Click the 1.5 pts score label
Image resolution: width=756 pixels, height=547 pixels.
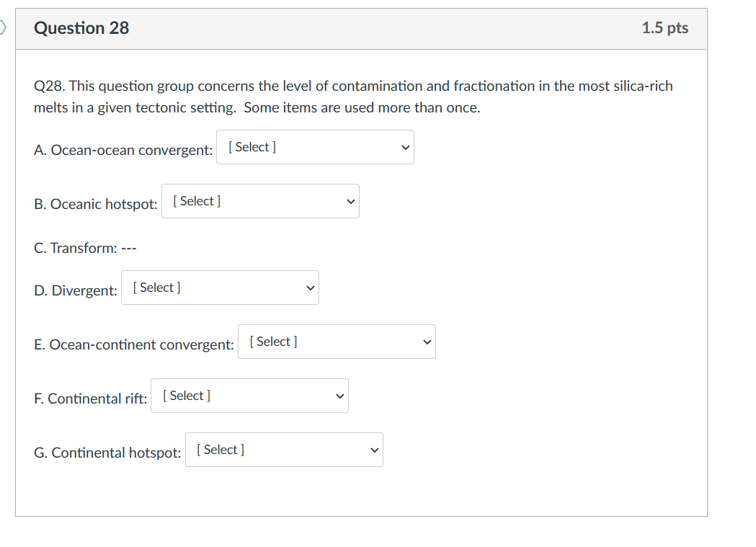point(664,28)
